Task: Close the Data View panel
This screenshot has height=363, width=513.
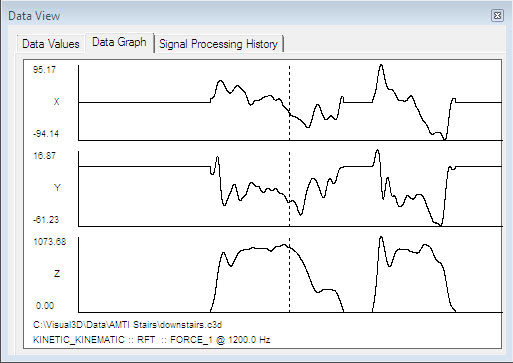Action: pos(497,15)
